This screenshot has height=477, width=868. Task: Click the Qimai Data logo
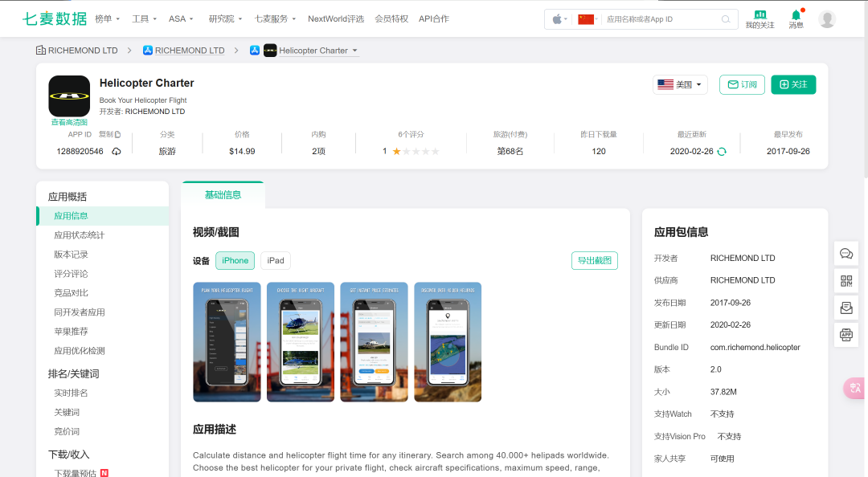click(x=55, y=18)
